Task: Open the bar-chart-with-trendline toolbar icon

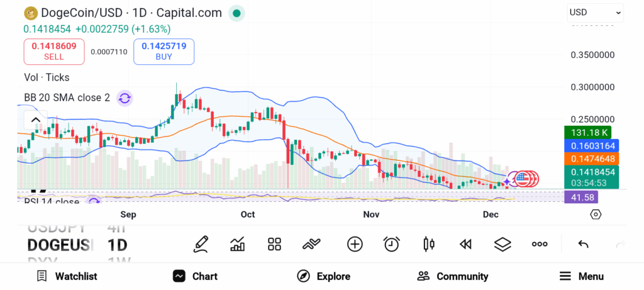Action: (238, 244)
